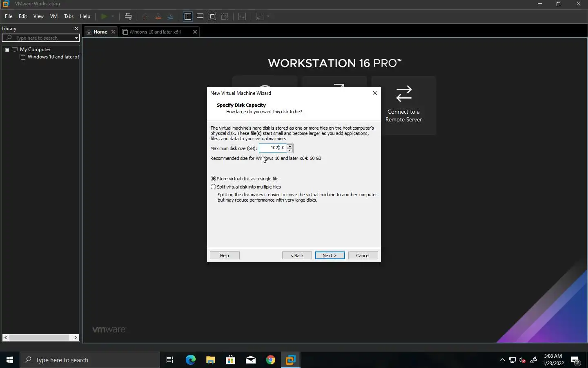588x368 pixels.
Task: Open the Edit menu
Action: pos(23,16)
